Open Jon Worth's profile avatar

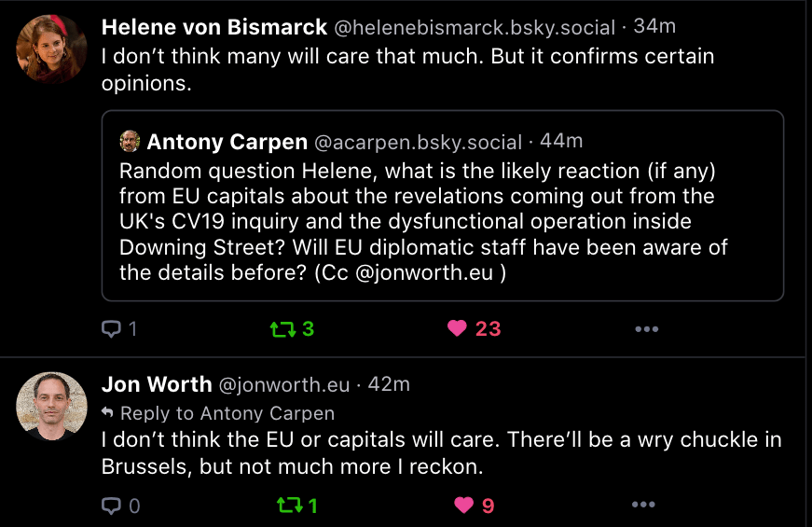coord(51,407)
